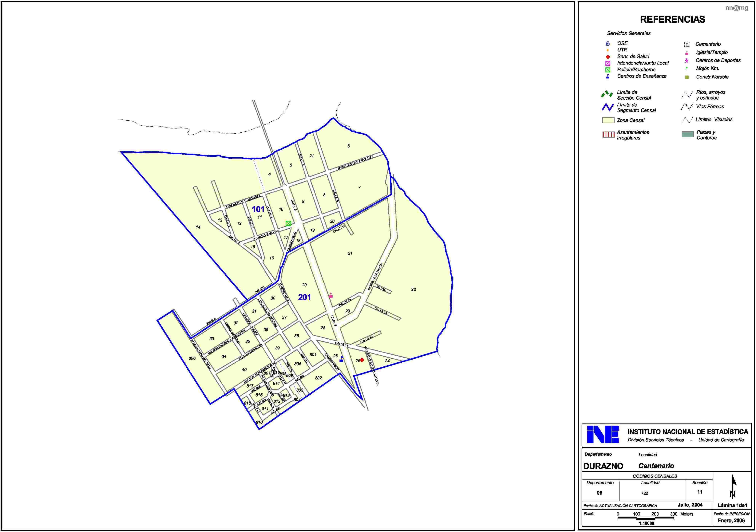Click the REFERENCIAS heading

673,19
